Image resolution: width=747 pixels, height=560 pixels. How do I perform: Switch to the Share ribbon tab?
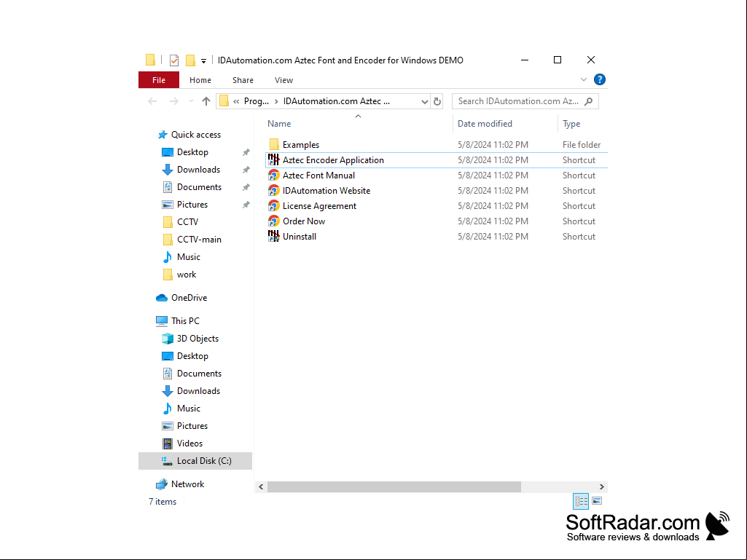pos(243,80)
